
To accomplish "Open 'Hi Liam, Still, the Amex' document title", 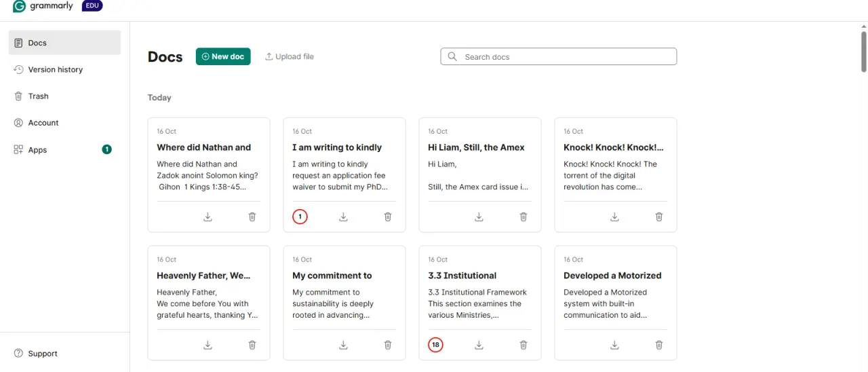I will click(476, 147).
